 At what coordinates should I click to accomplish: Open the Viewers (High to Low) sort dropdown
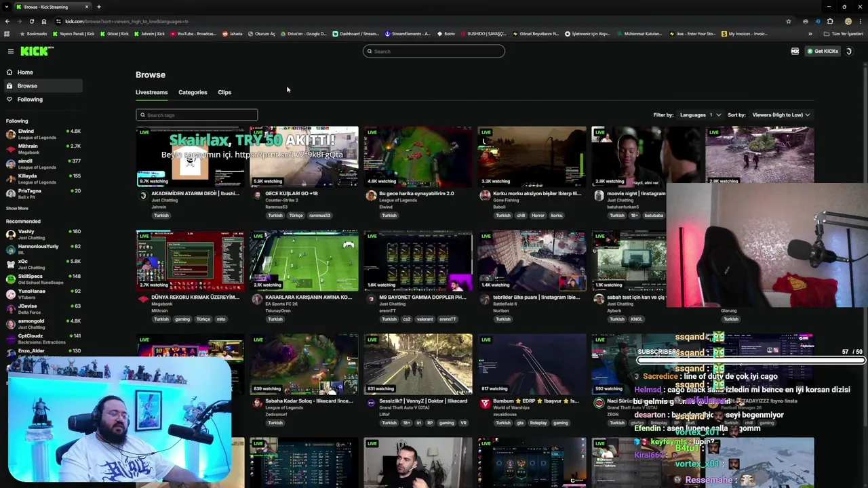tap(781, 115)
